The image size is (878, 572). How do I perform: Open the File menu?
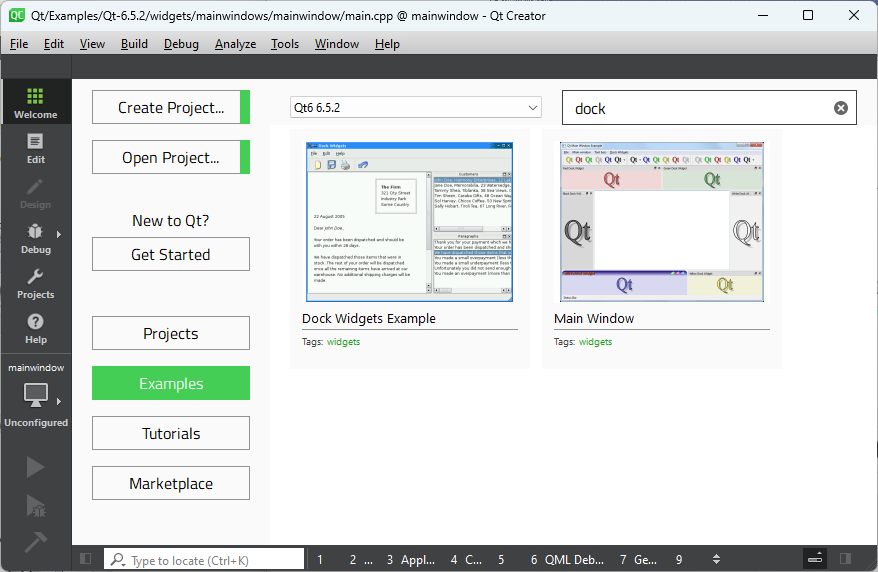19,44
